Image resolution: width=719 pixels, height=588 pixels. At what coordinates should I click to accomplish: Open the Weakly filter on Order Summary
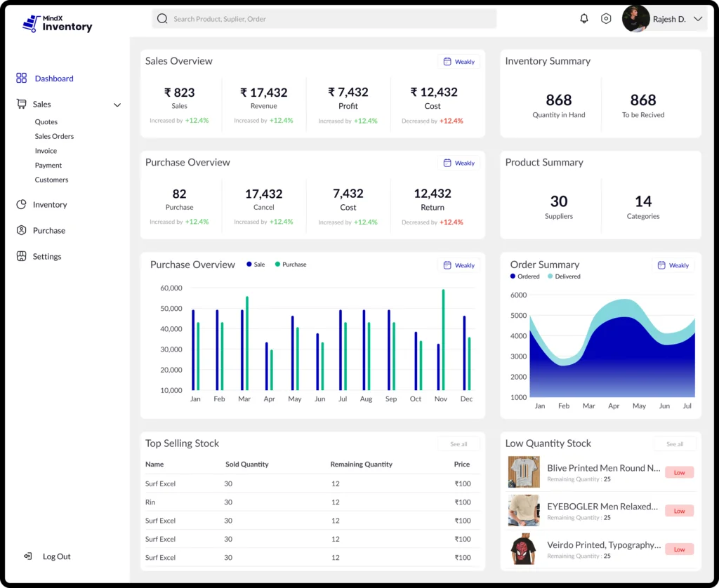[x=673, y=265]
